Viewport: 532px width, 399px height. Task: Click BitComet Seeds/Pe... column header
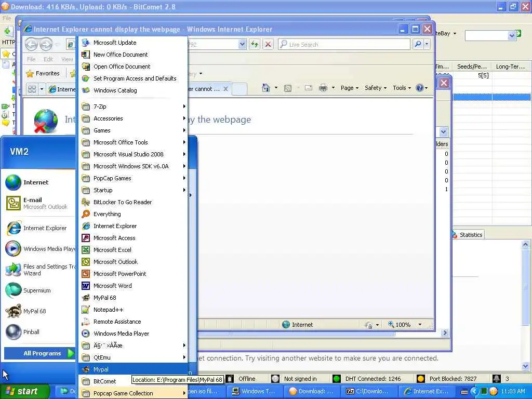[472, 66]
